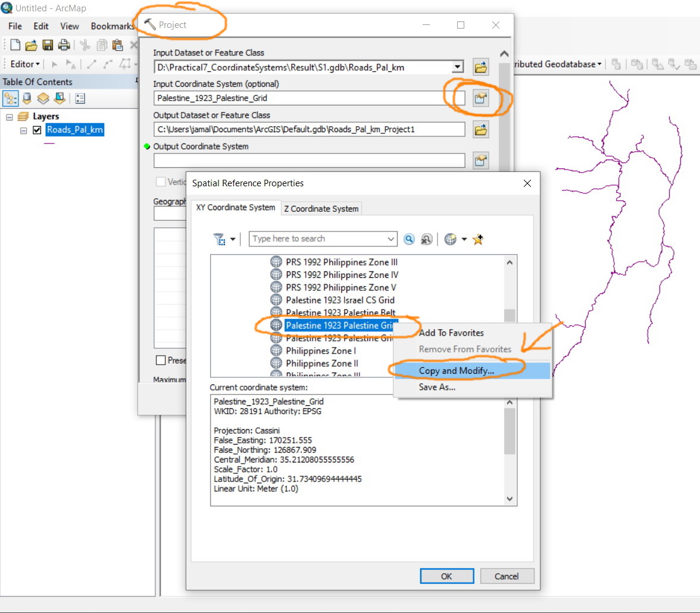
Task: Click the Add To Favorites star icon
Action: tap(478, 239)
